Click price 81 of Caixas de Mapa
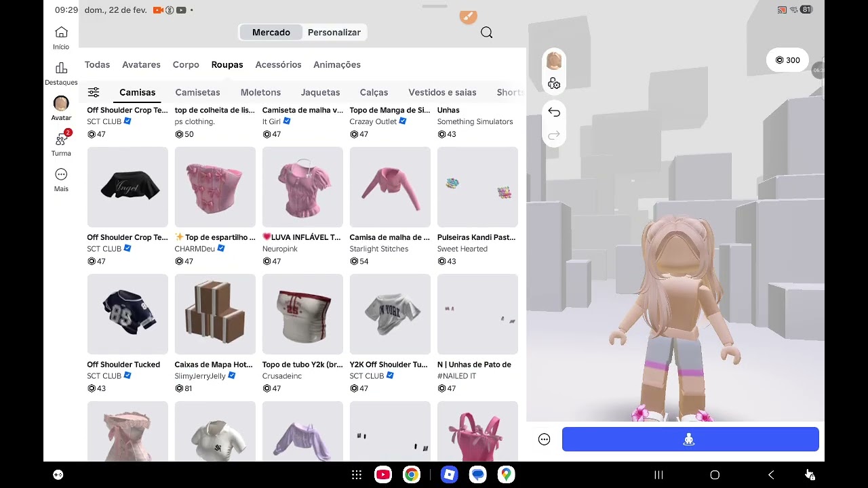Image resolution: width=868 pixels, height=488 pixels. (184, 388)
